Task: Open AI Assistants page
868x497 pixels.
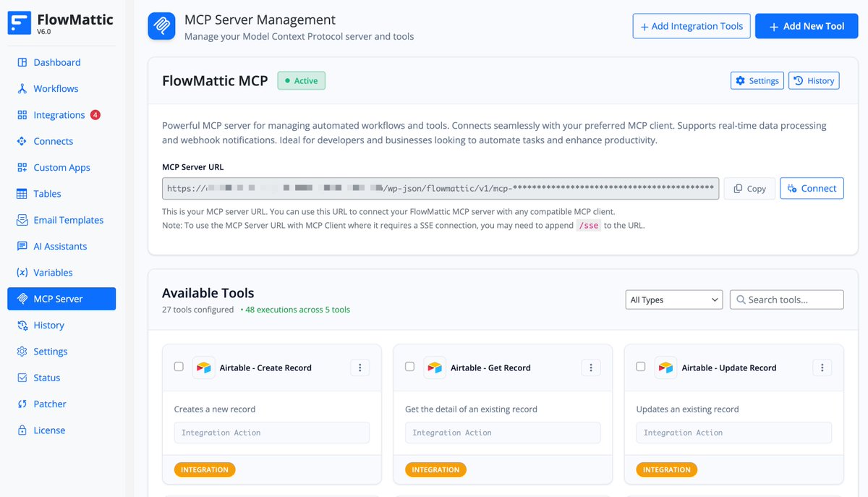Action: point(61,246)
